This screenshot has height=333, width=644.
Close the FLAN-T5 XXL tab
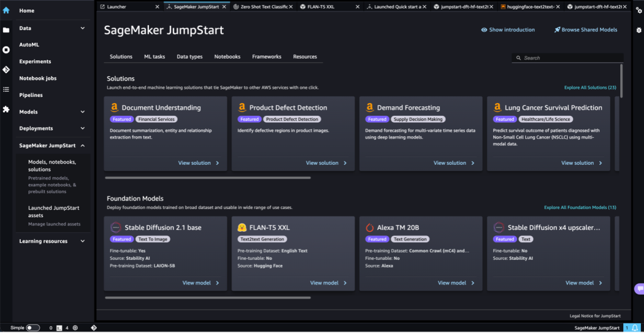(358, 6)
